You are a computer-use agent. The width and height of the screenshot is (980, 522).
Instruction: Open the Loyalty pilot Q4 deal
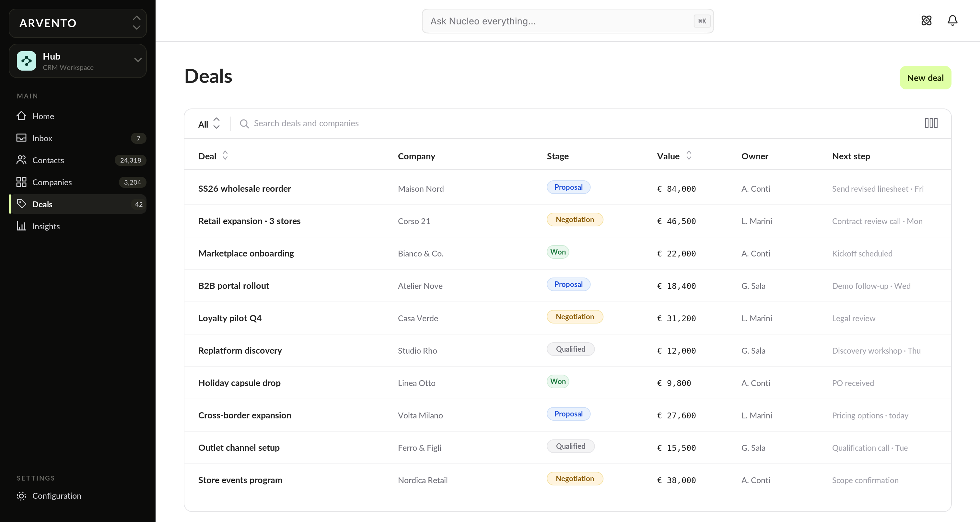(230, 318)
